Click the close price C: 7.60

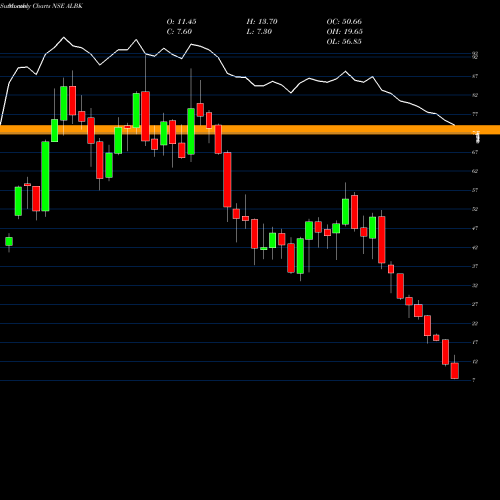(x=179, y=32)
